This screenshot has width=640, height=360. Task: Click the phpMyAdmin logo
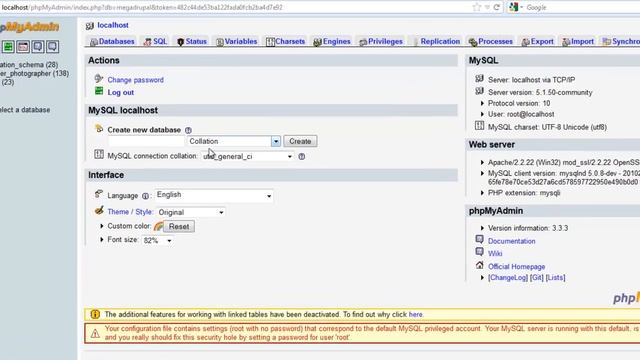29,27
